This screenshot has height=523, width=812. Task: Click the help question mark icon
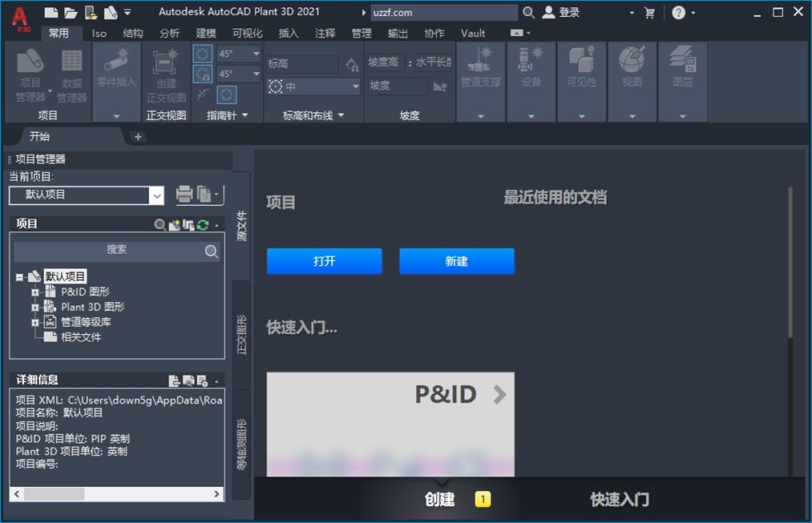click(x=678, y=13)
